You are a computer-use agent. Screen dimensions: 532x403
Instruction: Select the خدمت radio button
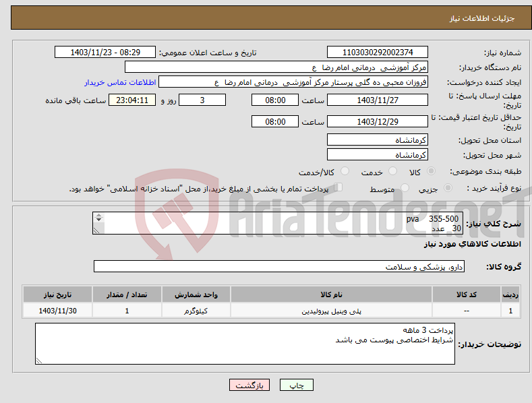click(392, 171)
